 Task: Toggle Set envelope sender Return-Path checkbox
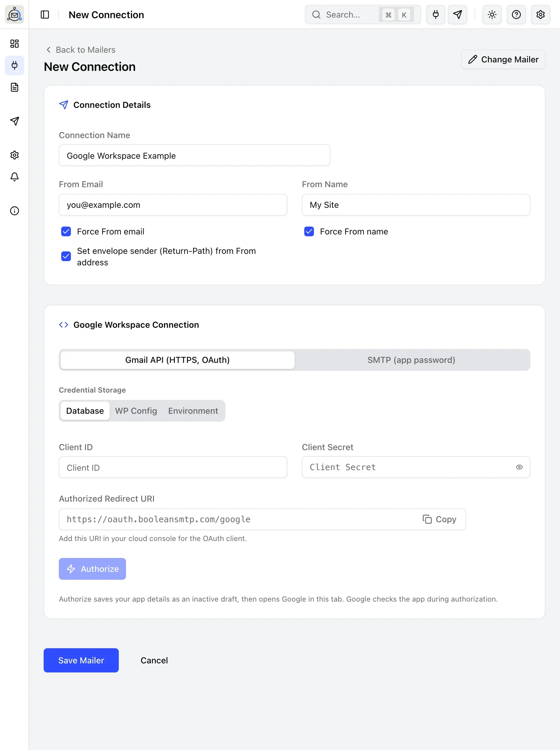pyautogui.click(x=66, y=257)
